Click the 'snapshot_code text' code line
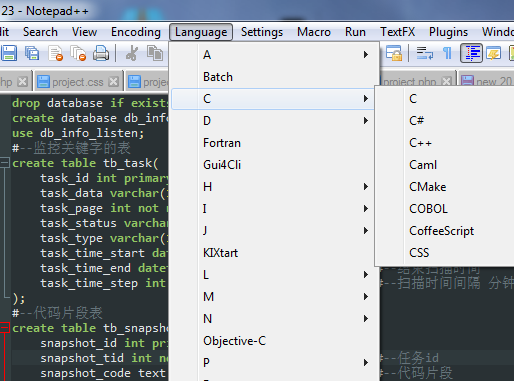Screen dimensions: 514x381 [x=103, y=373]
